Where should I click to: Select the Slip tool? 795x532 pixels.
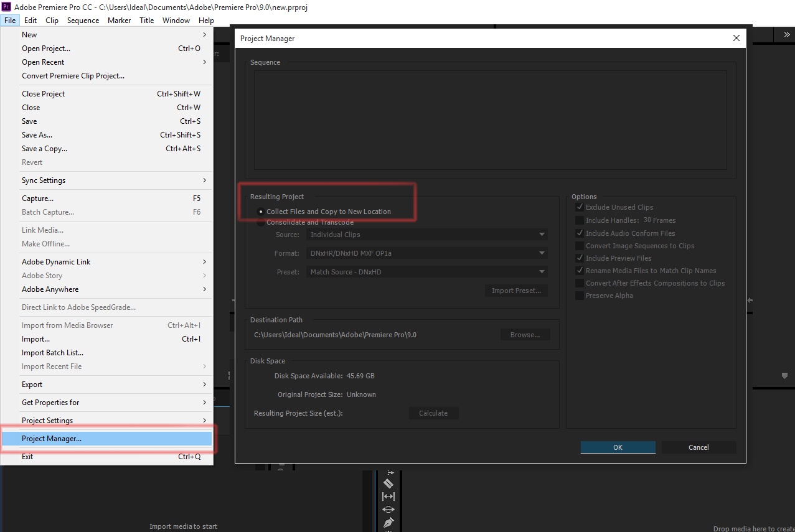pyautogui.click(x=388, y=496)
